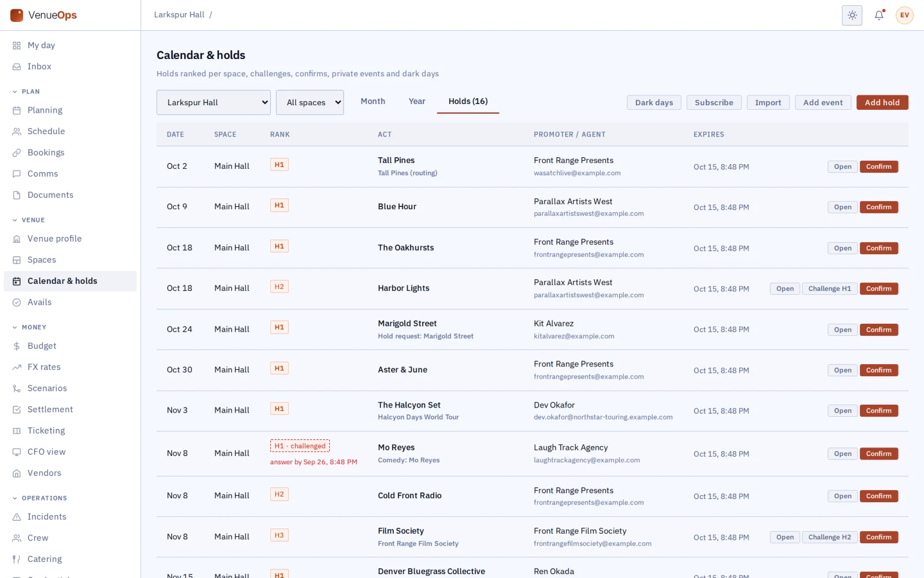The width and height of the screenshot is (924, 578).
Task: Switch to the Year tab
Action: [x=417, y=101]
